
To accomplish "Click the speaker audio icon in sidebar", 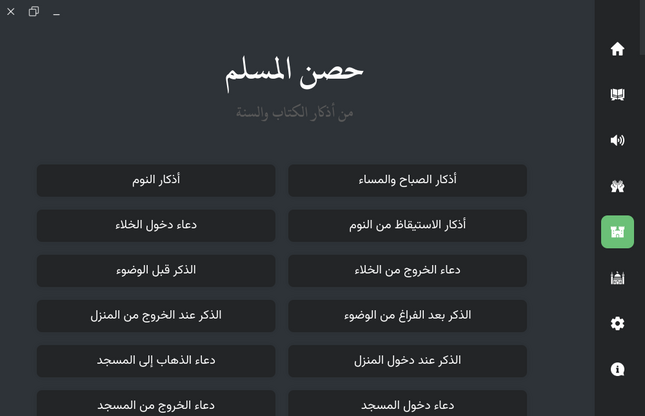I will pyautogui.click(x=617, y=140).
